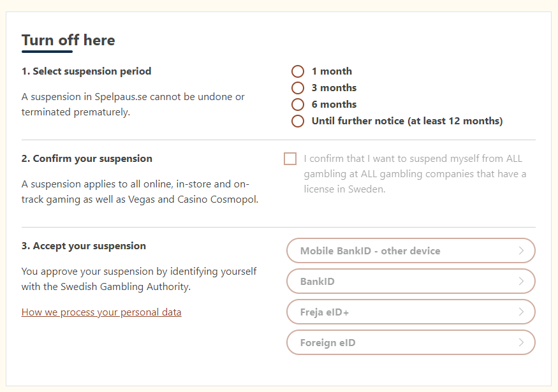This screenshot has width=558, height=392.
Task: Pick the 6 months radio option
Action: tap(298, 105)
